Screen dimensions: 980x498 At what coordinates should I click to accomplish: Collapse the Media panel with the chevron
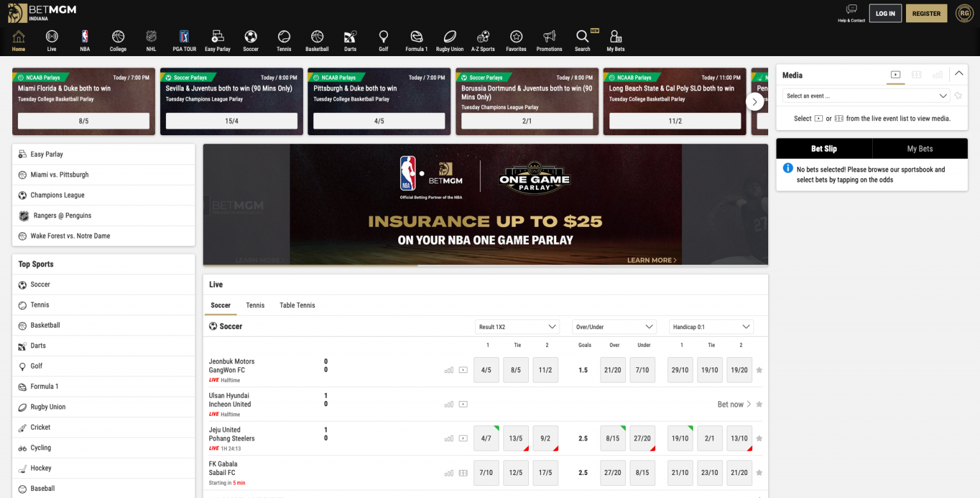click(959, 73)
